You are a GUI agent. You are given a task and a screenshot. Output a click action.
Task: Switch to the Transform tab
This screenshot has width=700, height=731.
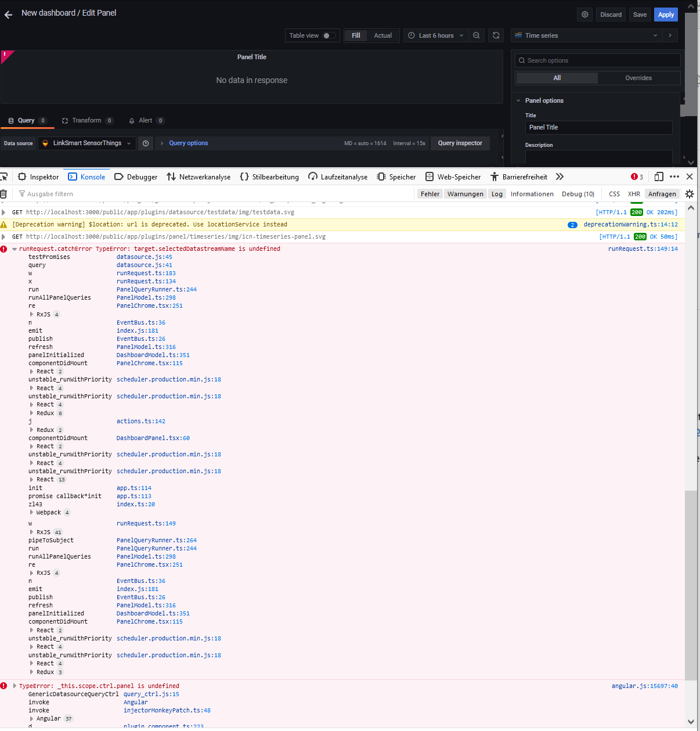pos(87,120)
